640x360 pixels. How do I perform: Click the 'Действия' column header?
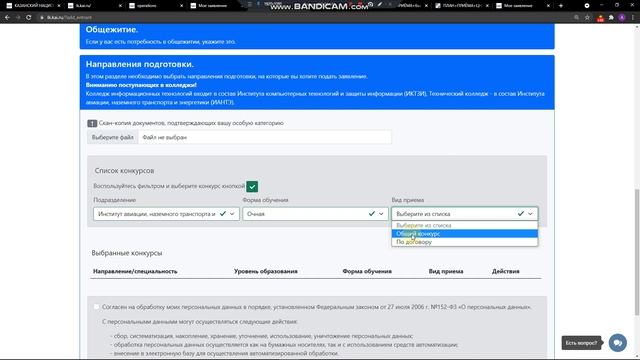pyautogui.click(x=505, y=271)
